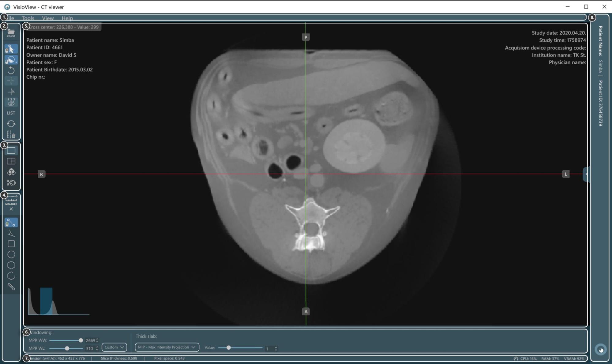
Task: Choose the circle ROI measurement tool
Action: pos(11,254)
